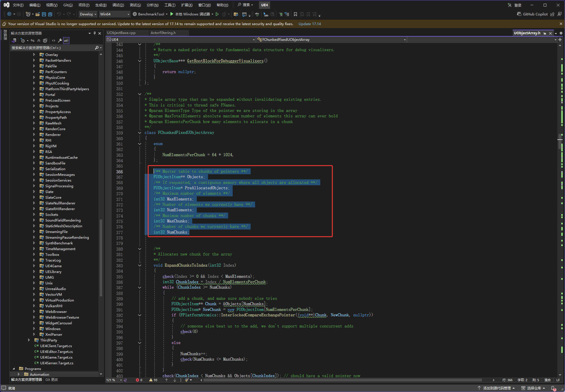Click the Save All toolbar icon
The image size is (565, 392).
click(x=50, y=14)
